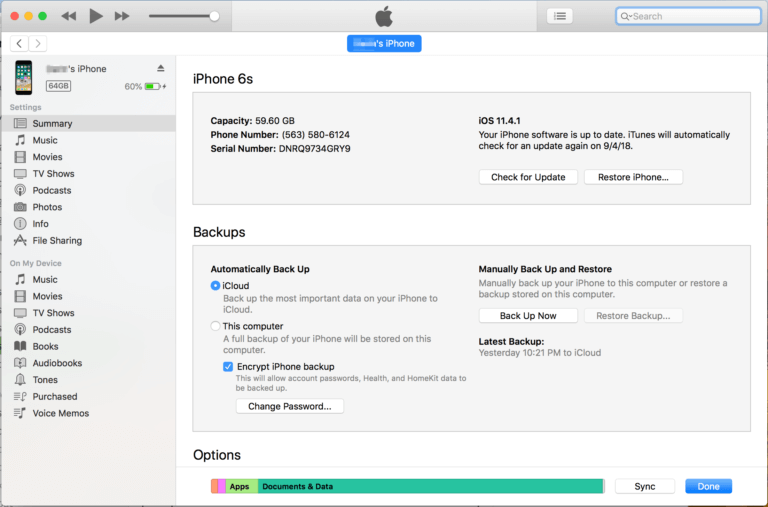Image resolution: width=768 pixels, height=507 pixels.
Task: Click the rewind playback icon
Action: click(69, 16)
